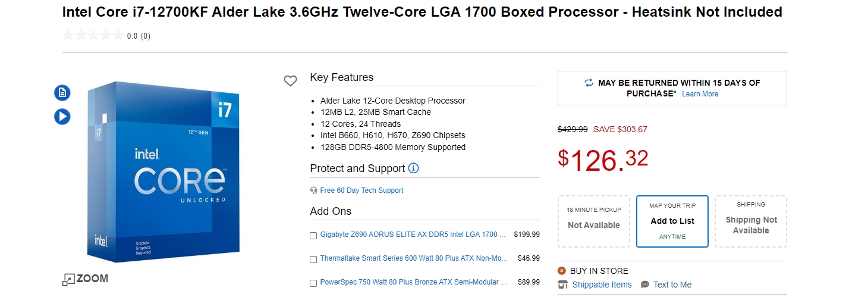The height and width of the screenshot is (300, 868).
Task: Play the product video icon
Action: click(62, 117)
